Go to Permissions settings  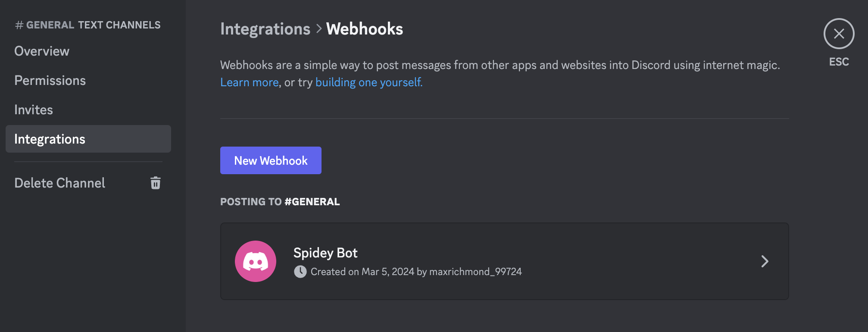click(x=88, y=80)
